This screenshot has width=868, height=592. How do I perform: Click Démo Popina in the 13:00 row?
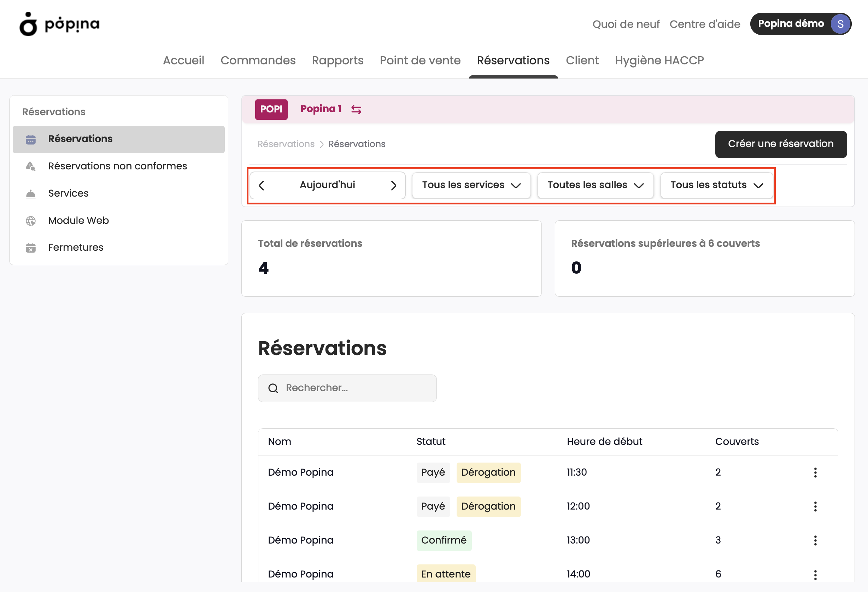pyautogui.click(x=301, y=541)
